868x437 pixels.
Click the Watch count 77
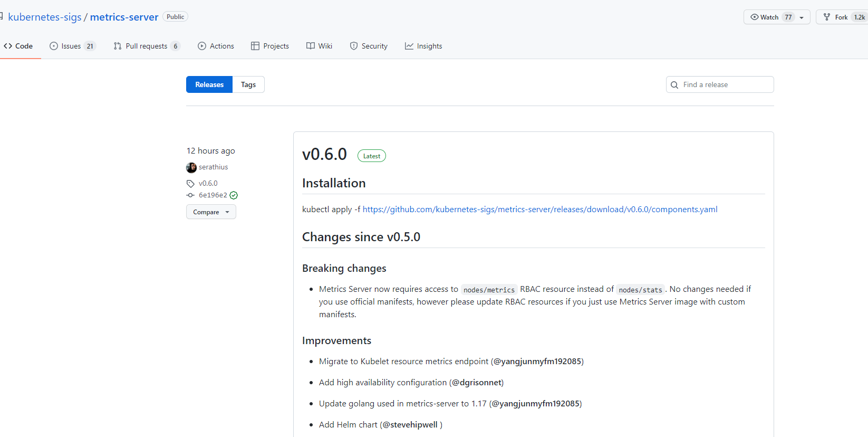[x=788, y=17]
